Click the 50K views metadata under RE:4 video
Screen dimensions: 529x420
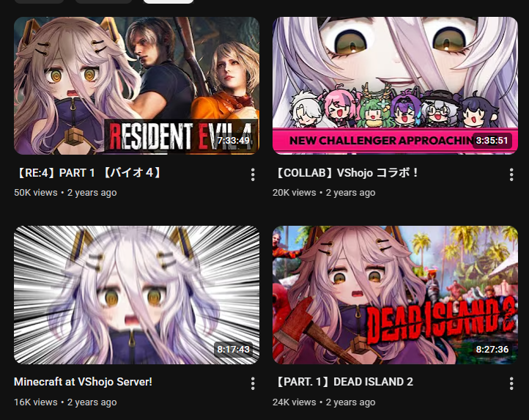click(36, 193)
